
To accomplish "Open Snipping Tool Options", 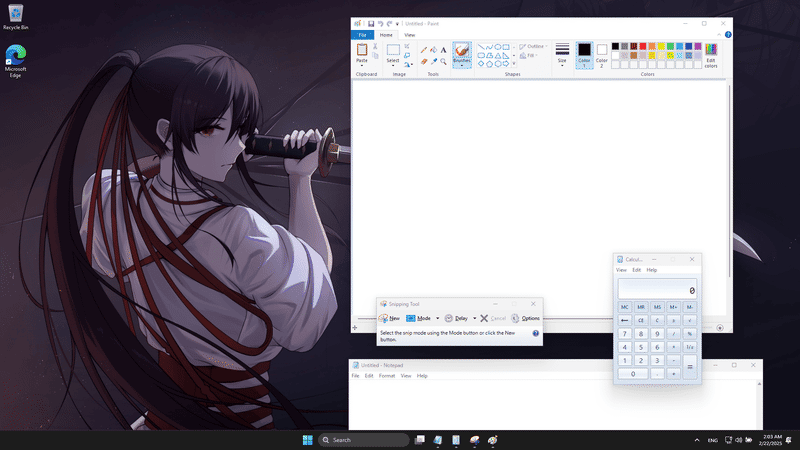I will coord(525,318).
